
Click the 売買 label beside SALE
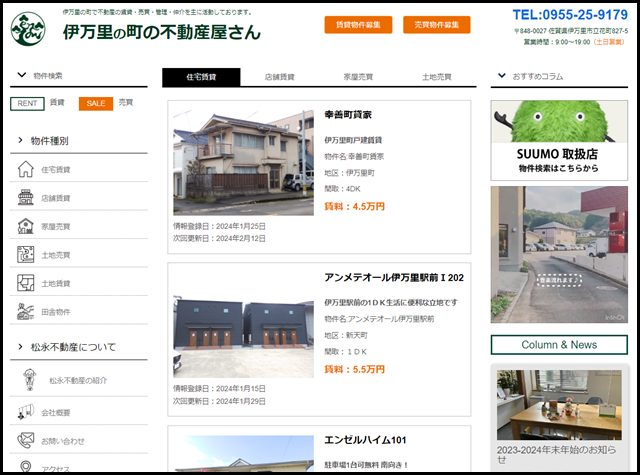pos(126,102)
